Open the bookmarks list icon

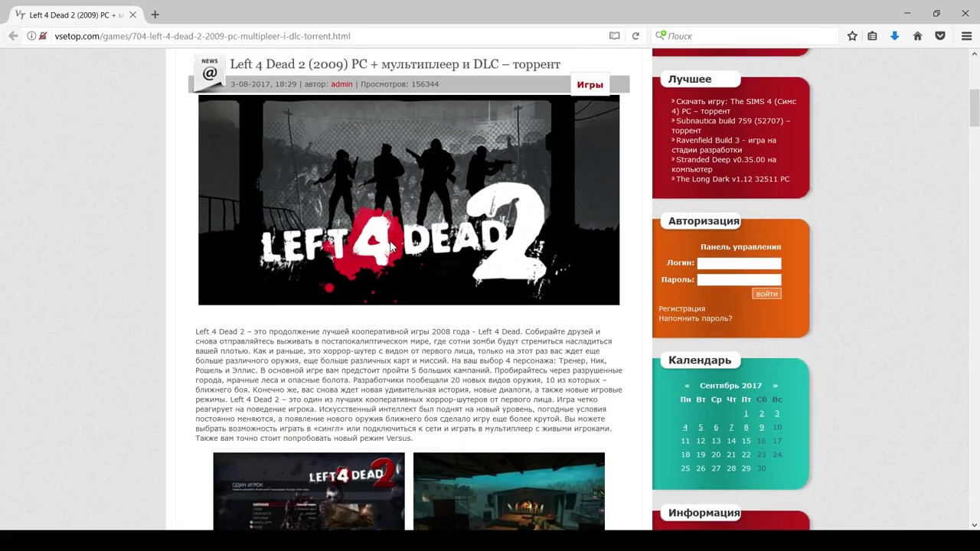pyautogui.click(x=872, y=36)
